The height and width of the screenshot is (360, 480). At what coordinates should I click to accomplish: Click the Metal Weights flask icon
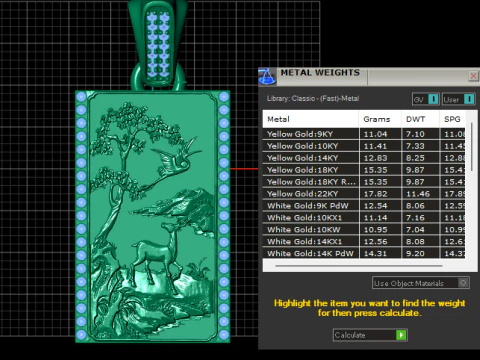click(267, 76)
